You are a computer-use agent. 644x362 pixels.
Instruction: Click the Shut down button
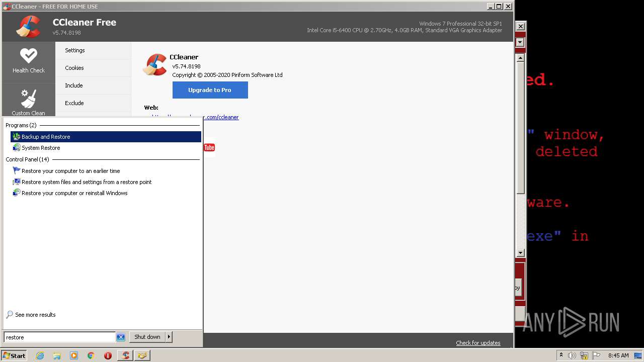point(147,337)
